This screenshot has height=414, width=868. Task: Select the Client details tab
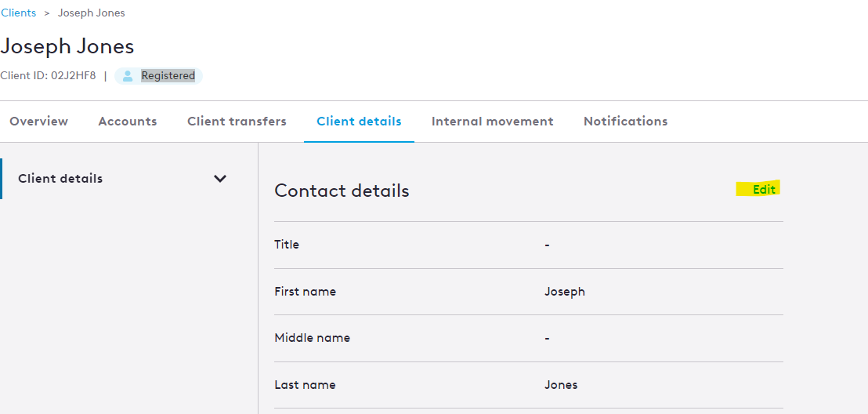pos(359,122)
